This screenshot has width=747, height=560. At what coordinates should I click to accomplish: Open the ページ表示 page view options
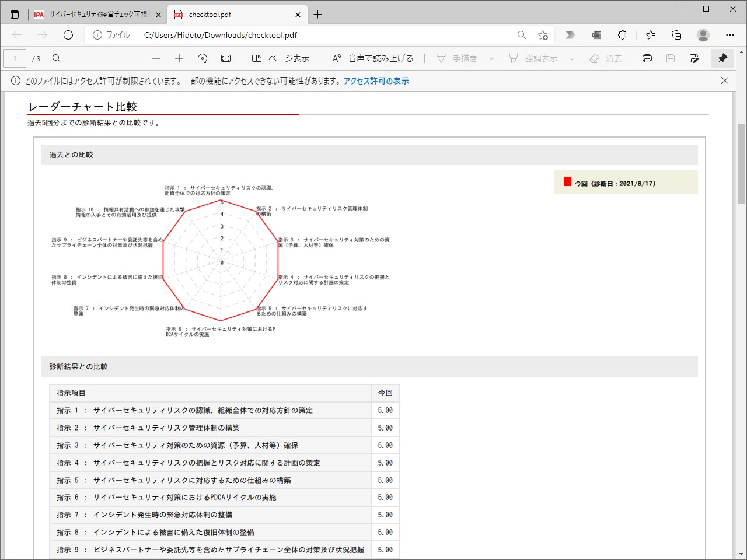tap(282, 58)
